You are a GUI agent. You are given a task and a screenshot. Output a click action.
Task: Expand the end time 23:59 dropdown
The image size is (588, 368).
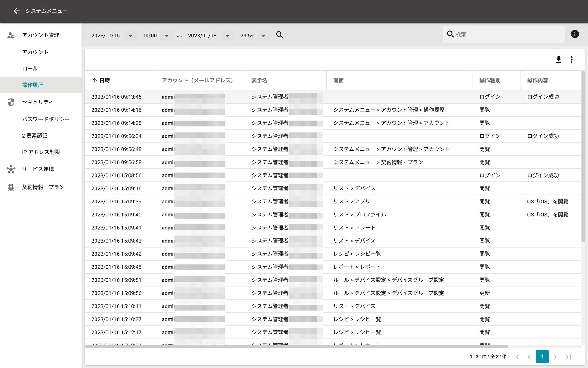click(x=263, y=36)
